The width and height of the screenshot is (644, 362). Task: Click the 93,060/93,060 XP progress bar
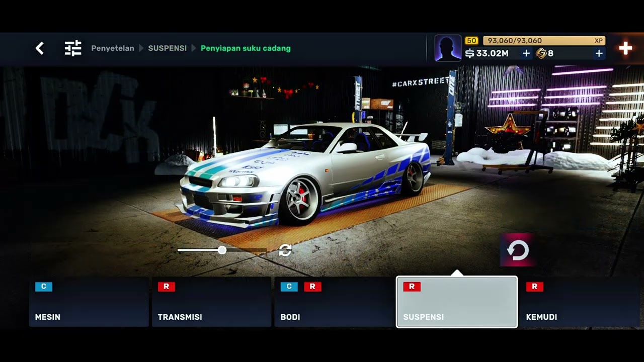544,41
